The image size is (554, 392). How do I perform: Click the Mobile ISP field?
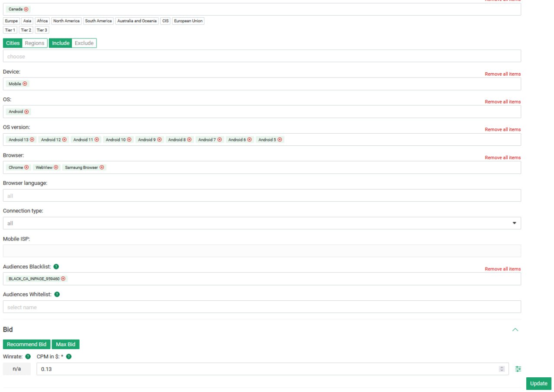click(x=262, y=251)
